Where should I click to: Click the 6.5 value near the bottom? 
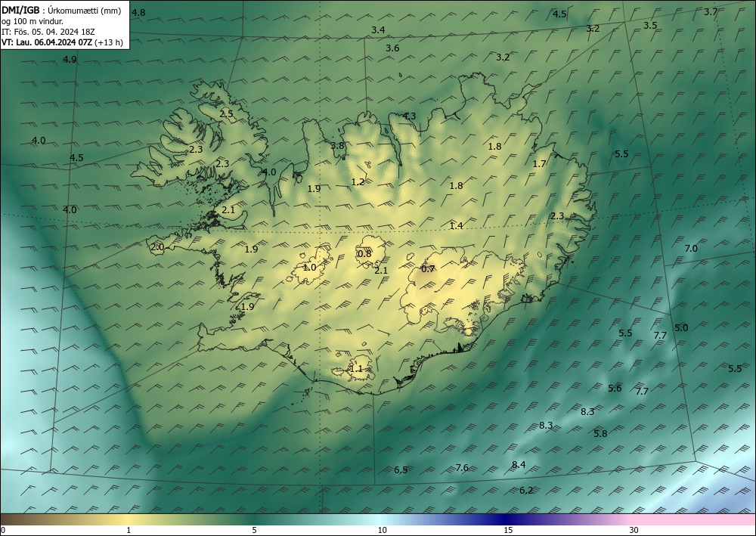[x=401, y=470]
